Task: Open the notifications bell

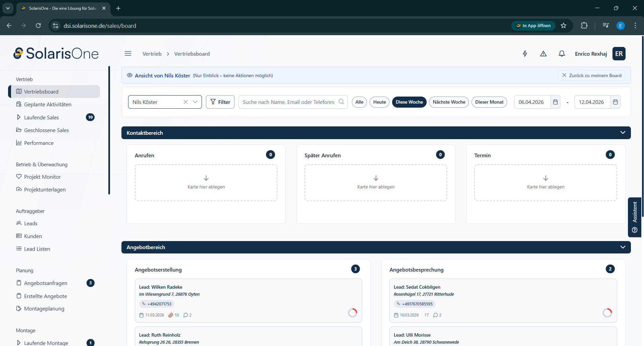Action: pos(562,54)
